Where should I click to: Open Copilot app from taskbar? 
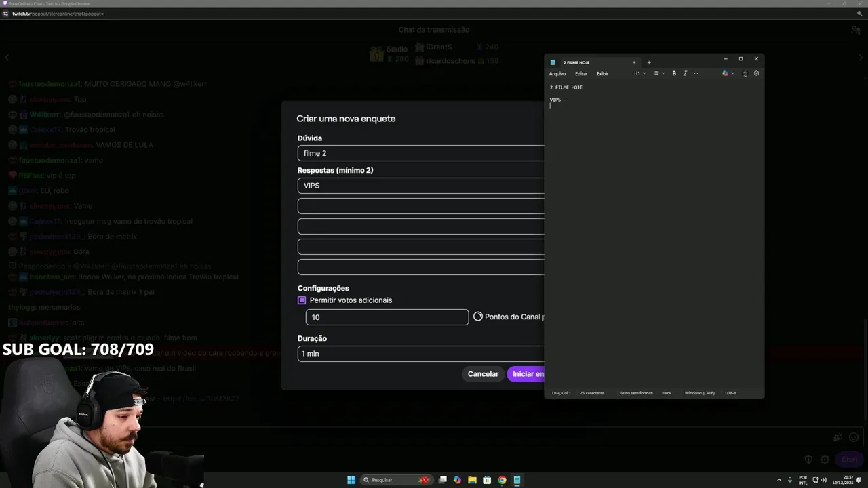(x=457, y=480)
